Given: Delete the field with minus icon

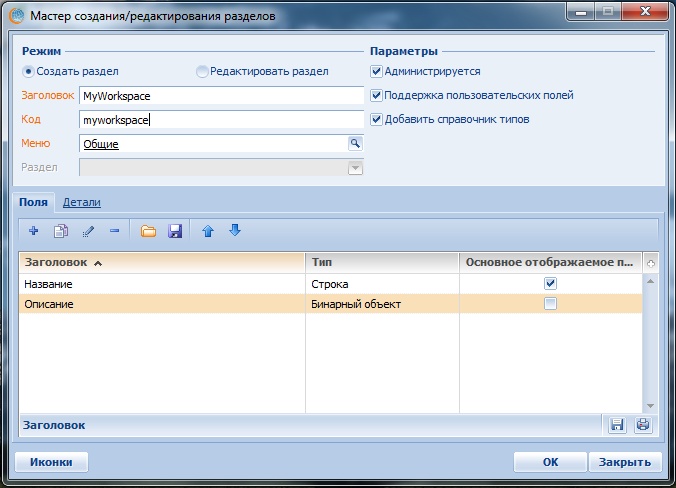Looking at the screenshot, I should pyautogui.click(x=114, y=231).
